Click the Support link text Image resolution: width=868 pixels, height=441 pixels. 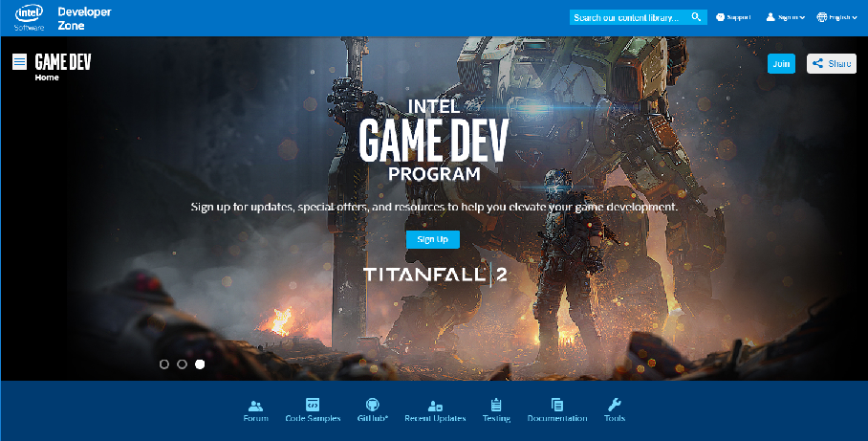738,17
